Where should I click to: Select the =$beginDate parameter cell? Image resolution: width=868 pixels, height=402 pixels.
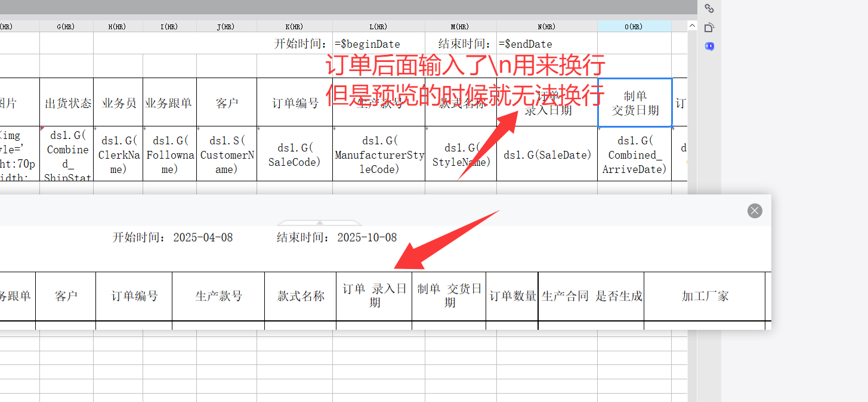[x=378, y=44]
